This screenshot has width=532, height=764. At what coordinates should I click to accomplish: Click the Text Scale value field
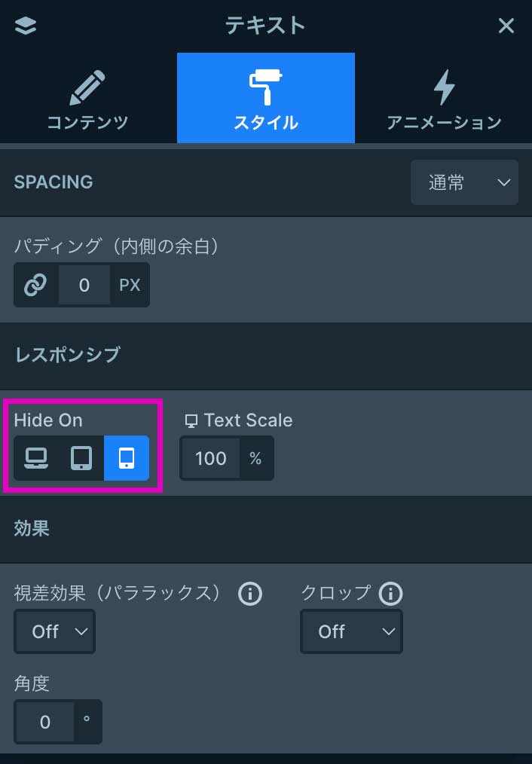click(210, 458)
